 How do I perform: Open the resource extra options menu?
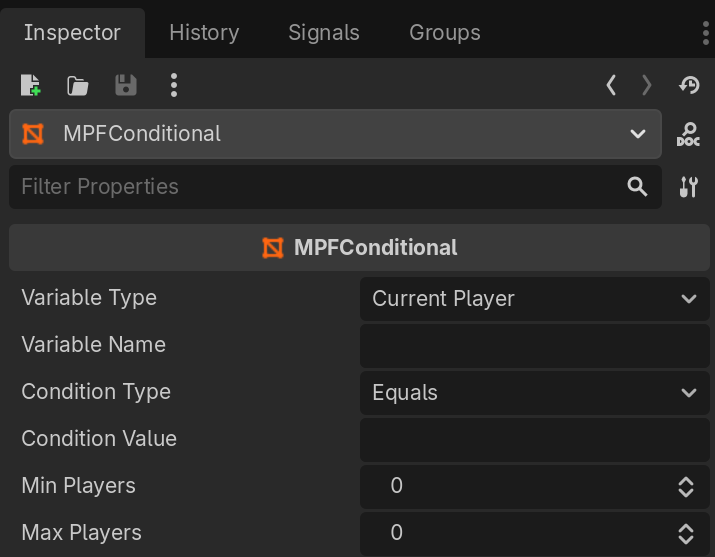point(174,85)
